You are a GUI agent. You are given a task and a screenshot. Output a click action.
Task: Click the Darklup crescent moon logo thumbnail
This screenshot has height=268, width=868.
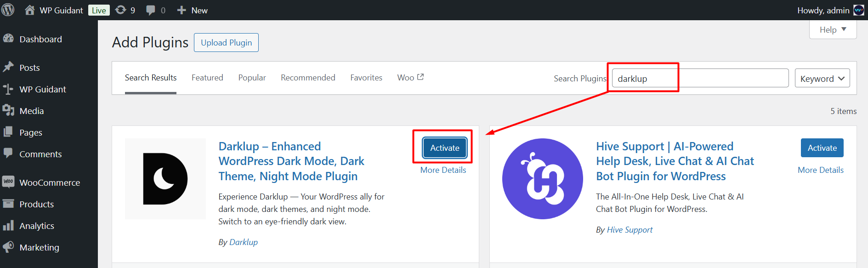point(165,179)
